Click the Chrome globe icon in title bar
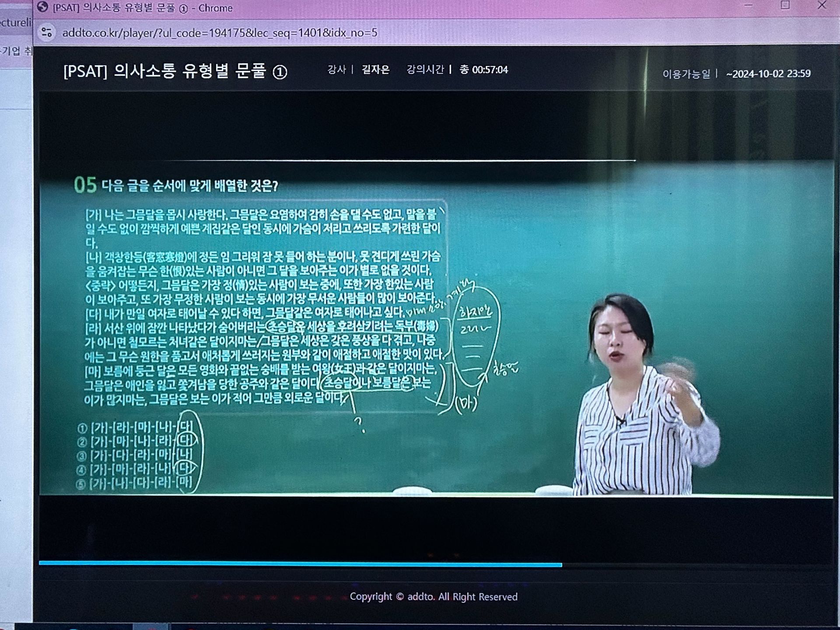 tap(42, 7)
